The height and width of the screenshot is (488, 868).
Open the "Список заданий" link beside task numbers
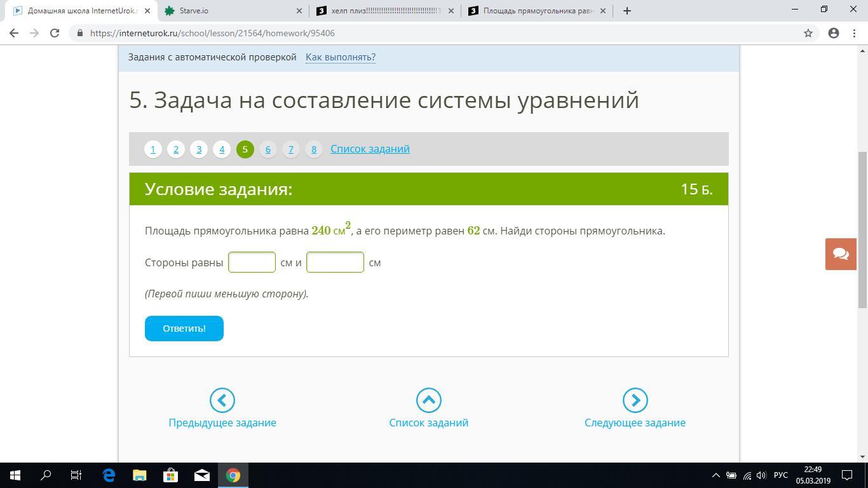click(x=370, y=149)
